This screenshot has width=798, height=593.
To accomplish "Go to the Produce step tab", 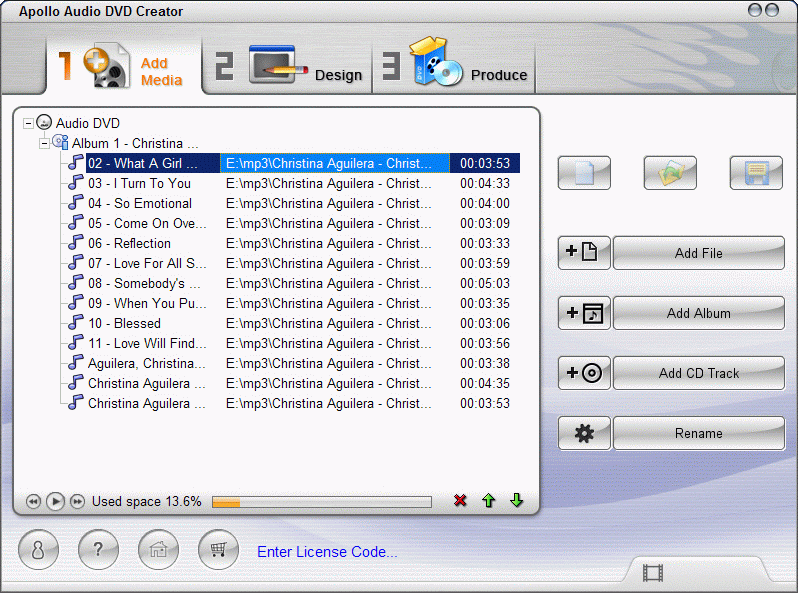I will tap(454, 67).
